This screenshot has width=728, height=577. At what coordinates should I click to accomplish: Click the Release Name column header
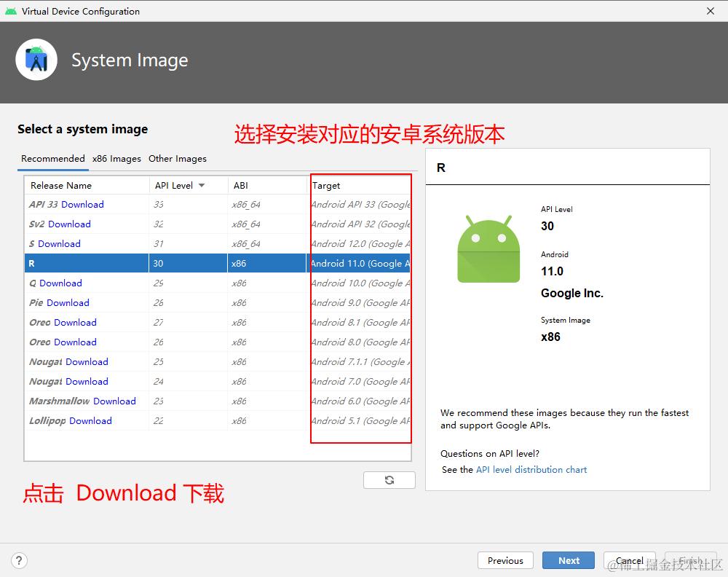(x=87, y=185)
